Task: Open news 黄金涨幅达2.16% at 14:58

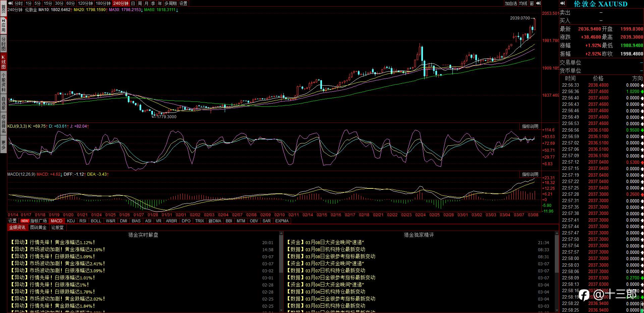Action: pyautogui.click(x=58, y=250)
